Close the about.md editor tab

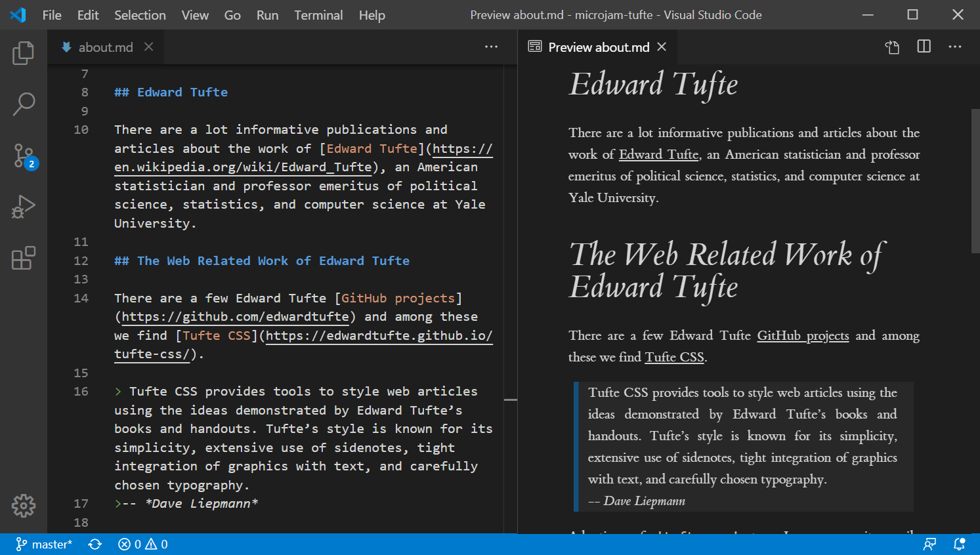[x=149, y=47]
